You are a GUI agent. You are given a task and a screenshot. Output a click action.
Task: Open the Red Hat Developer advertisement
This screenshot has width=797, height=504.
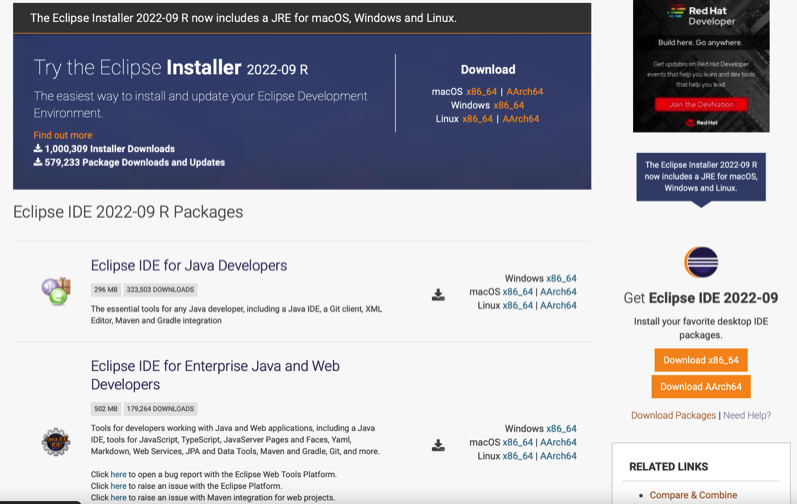(x=701, y=66)
